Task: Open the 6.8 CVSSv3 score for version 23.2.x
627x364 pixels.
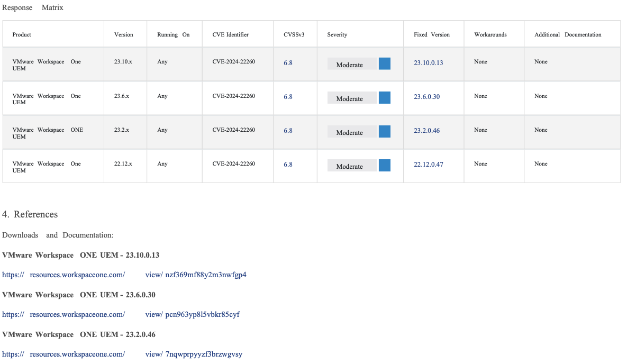Action: click(x=288, y=131)
